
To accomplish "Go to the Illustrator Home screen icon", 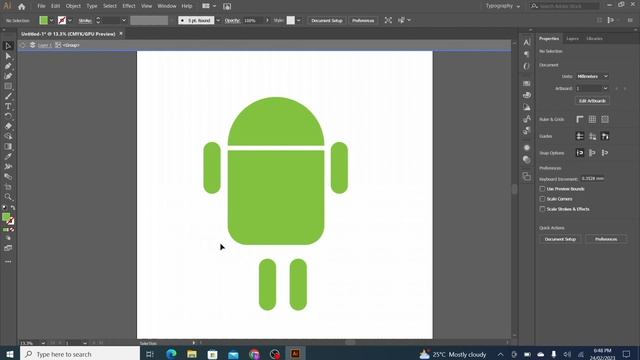I will tap(22, 6).
